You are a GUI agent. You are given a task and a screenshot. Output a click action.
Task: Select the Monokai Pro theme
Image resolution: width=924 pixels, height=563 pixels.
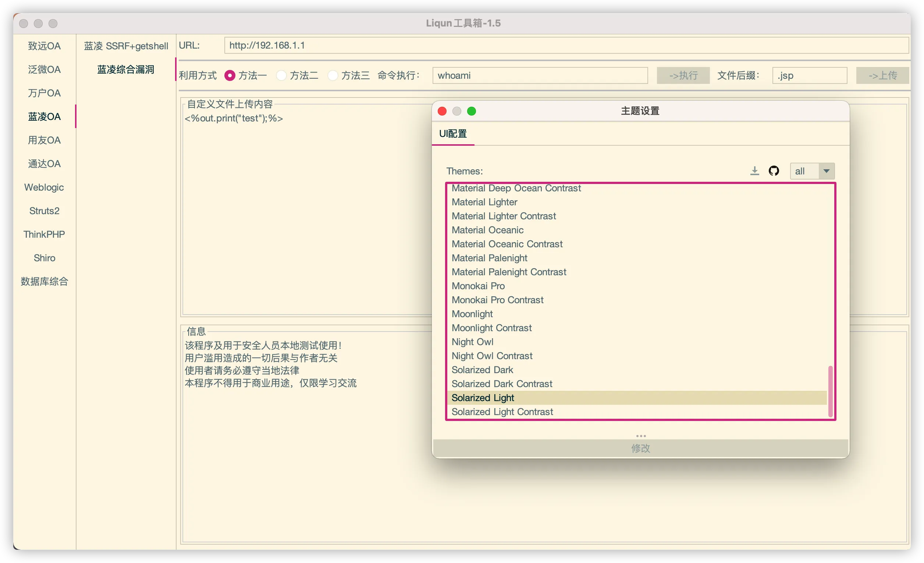tap(478, 286)
